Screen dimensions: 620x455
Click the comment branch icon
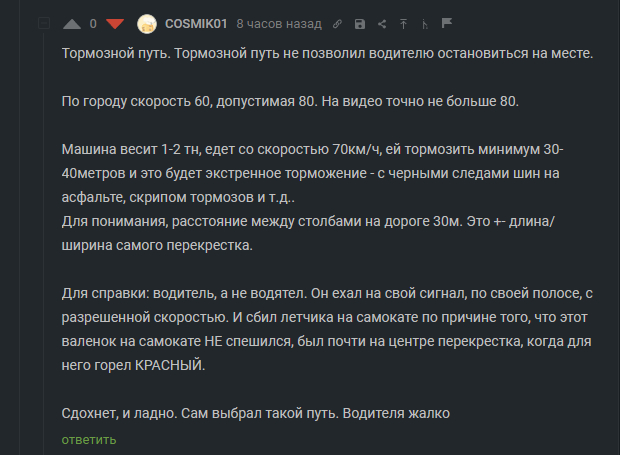pyautogui.click(x=425, y=24)
